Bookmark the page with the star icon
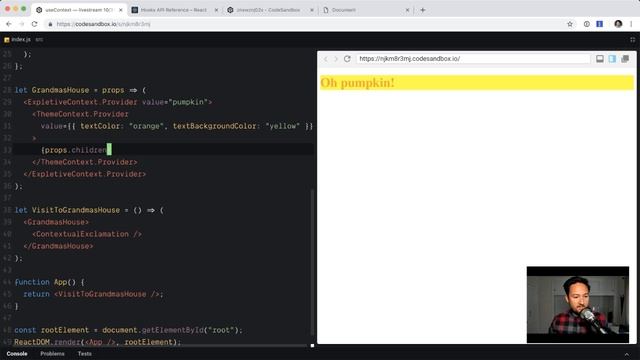 pos(570,24)
